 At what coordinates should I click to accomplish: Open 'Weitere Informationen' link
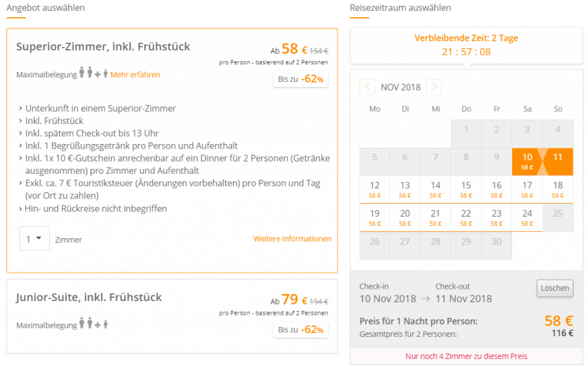(x=292, y=239)
